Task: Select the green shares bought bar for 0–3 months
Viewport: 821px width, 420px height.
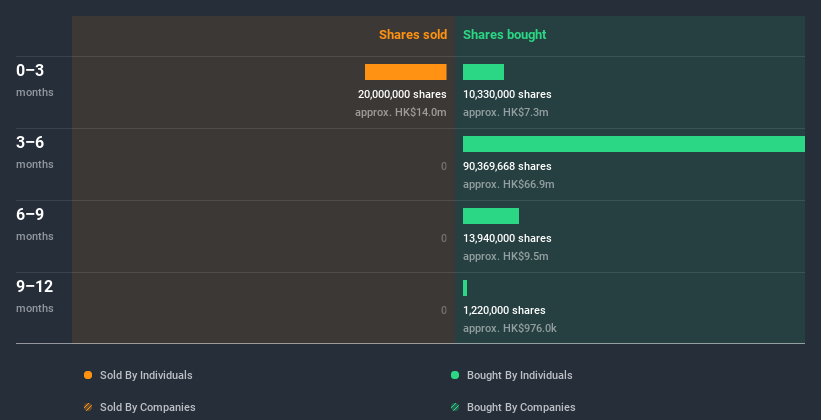Action: (x=483, y=72)
